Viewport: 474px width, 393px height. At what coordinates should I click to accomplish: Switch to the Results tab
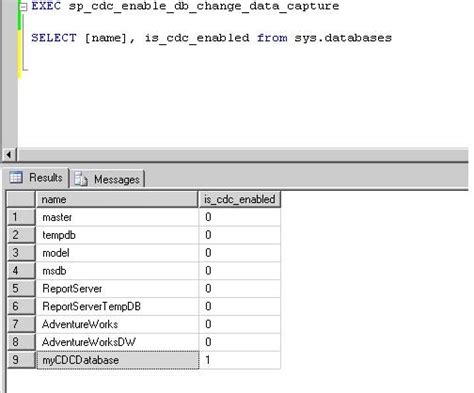(37, 177)
